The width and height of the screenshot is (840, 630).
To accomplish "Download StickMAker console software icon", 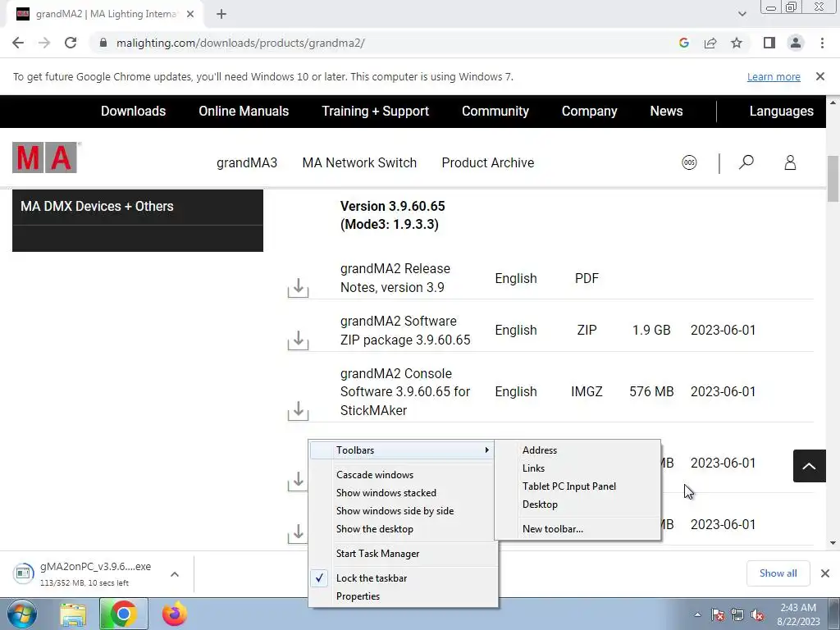I will tap(298, 410).
